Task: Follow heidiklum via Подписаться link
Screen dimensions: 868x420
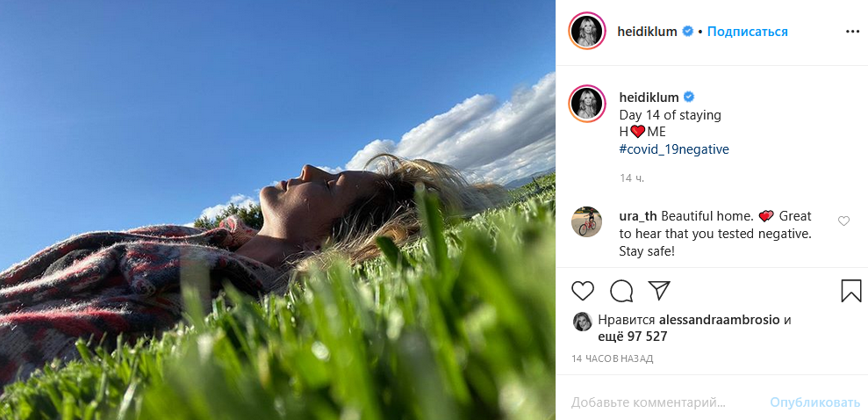Action: coord(747,32)
